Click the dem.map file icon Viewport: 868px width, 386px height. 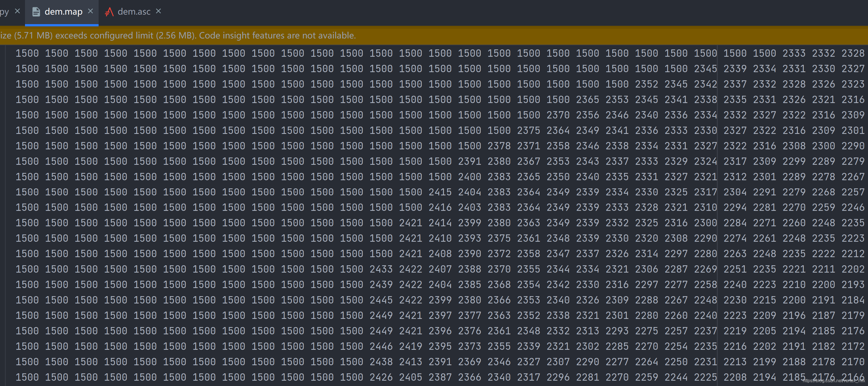coord(36,12)
